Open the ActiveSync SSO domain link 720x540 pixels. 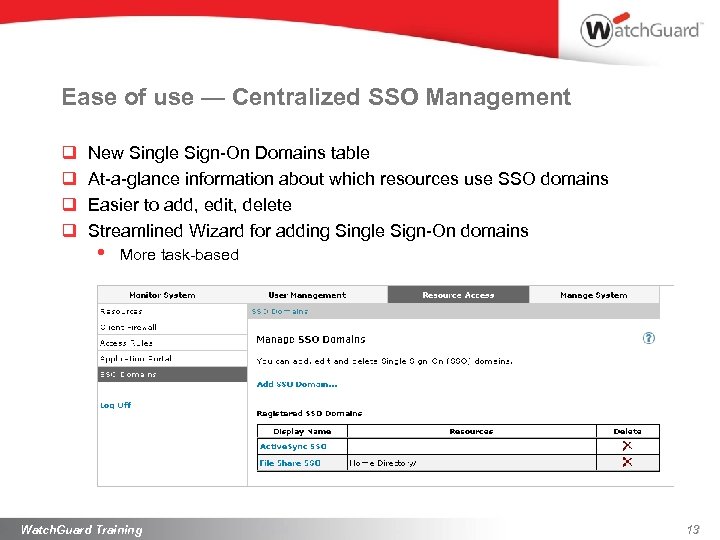(293, 446)
